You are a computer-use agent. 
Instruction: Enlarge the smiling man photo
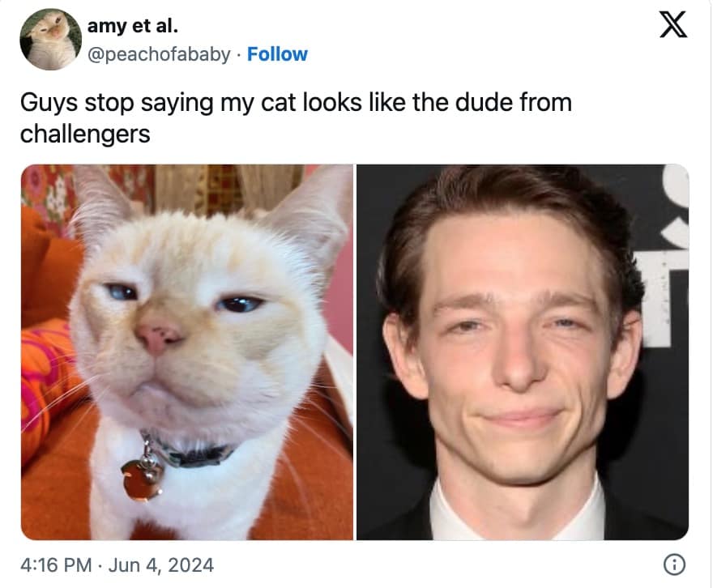523,352
